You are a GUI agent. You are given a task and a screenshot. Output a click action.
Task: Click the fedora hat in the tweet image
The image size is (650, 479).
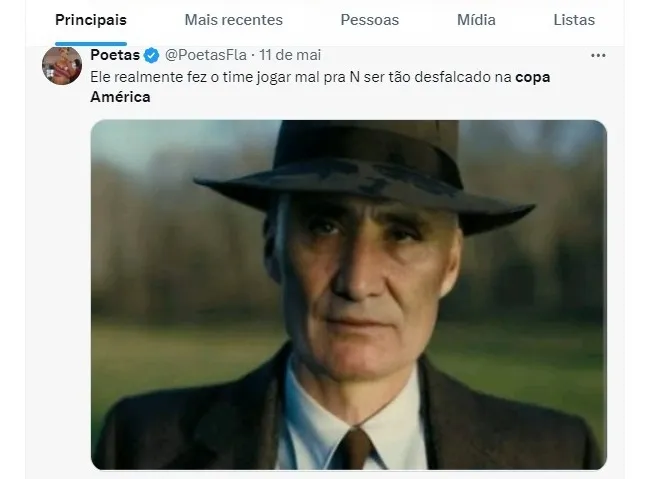(365, 174)
